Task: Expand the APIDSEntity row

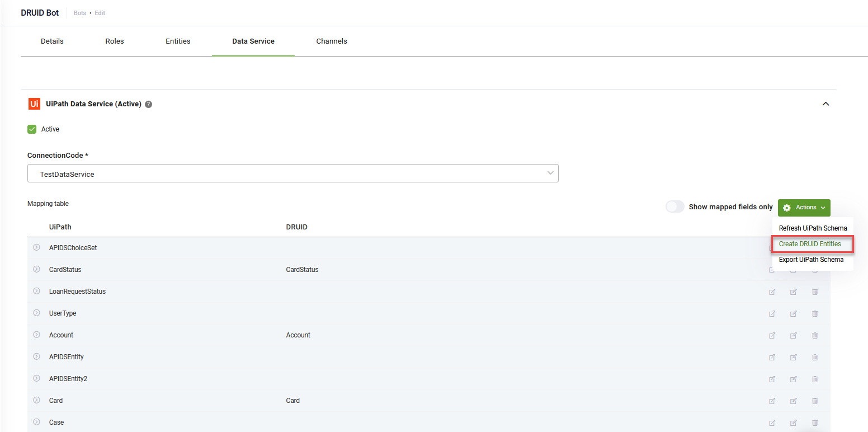Action: point(36,356)
